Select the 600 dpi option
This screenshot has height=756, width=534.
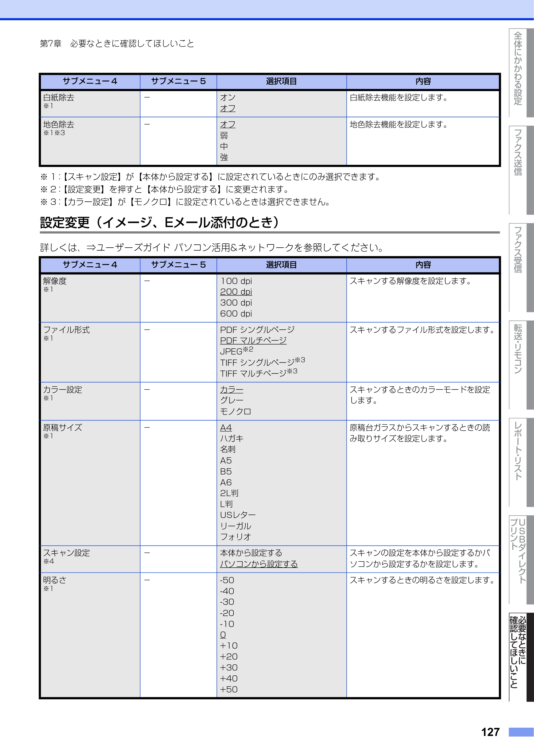pyautogui.click(x=236, y=313)
